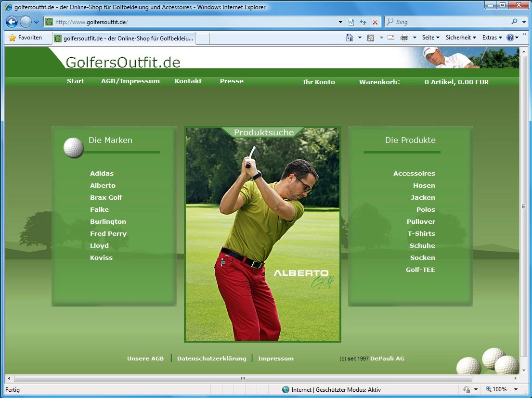
Task: Click the "0 Artikel, 0.00 EUR" cart summary
Action: click(457, 82)
